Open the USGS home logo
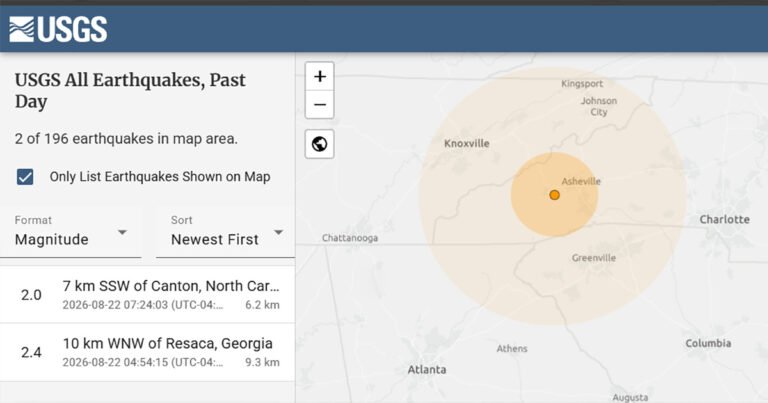This screenshot has width=768, height=403. 58,29
